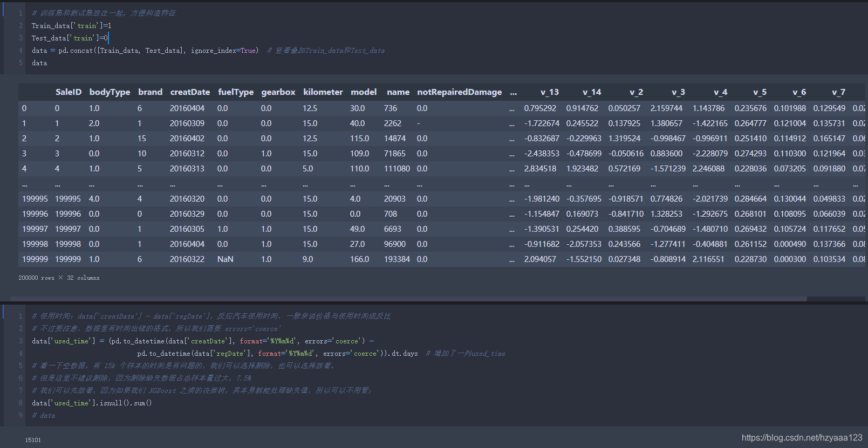Click the v_3 column header
Image resolution: width=868 pixels, height=448 pixels.
(x=678, y=92)
